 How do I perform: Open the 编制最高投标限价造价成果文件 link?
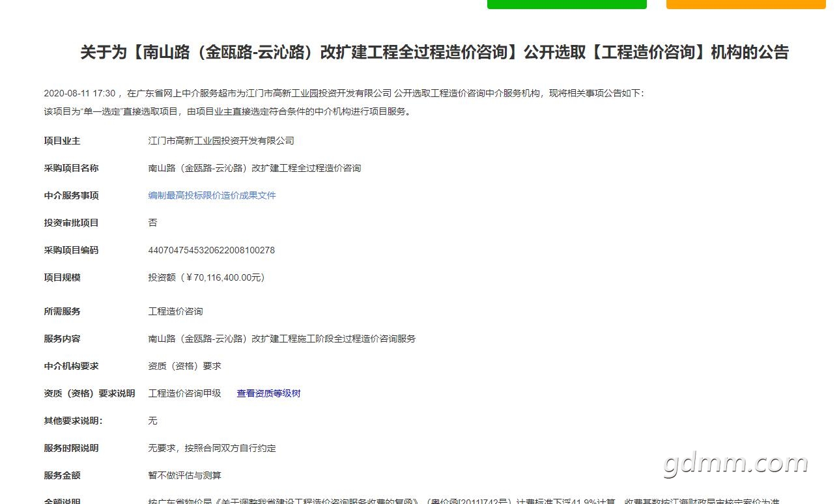click(212, 195)
